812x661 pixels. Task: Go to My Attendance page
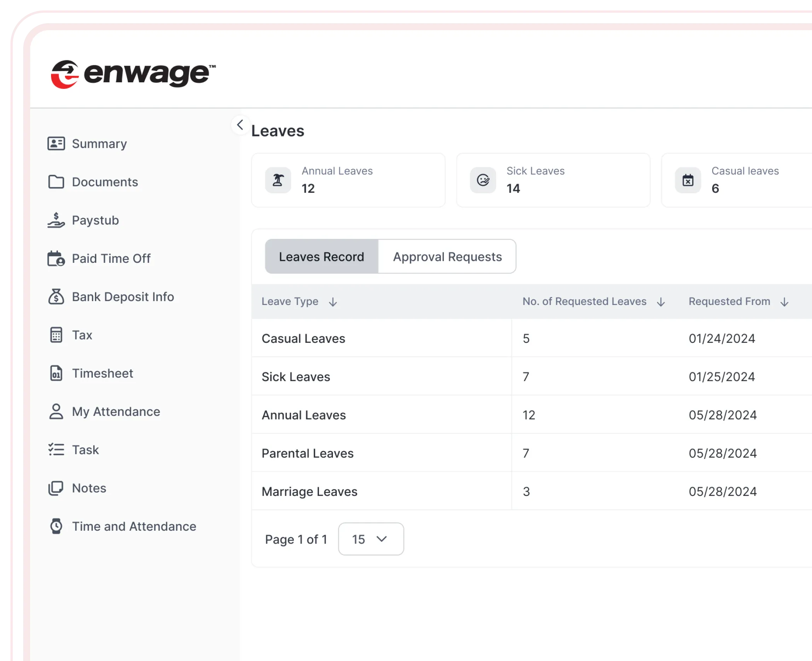[116, 412]
